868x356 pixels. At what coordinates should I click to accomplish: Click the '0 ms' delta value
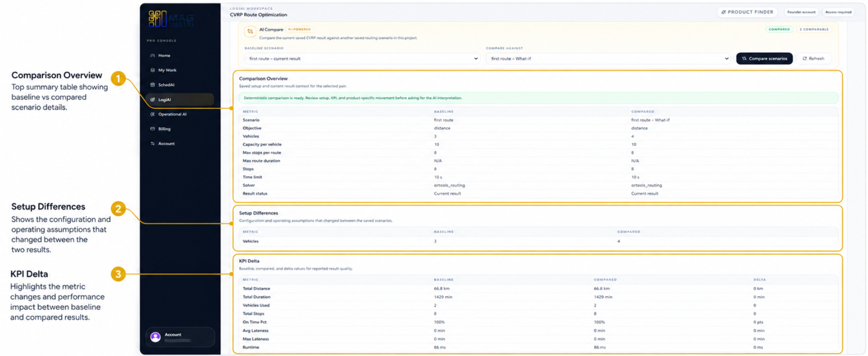[x=758, y=348]
